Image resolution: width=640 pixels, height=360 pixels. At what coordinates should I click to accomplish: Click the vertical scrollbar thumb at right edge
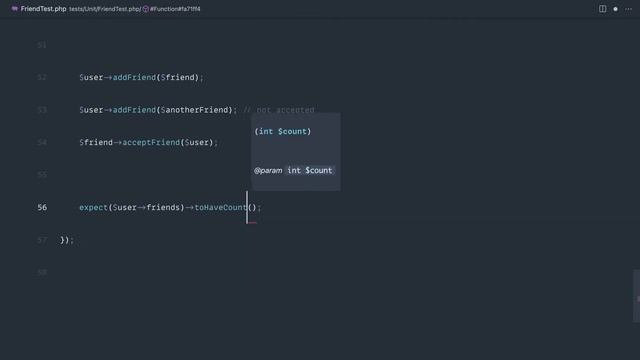pos(636,296)
